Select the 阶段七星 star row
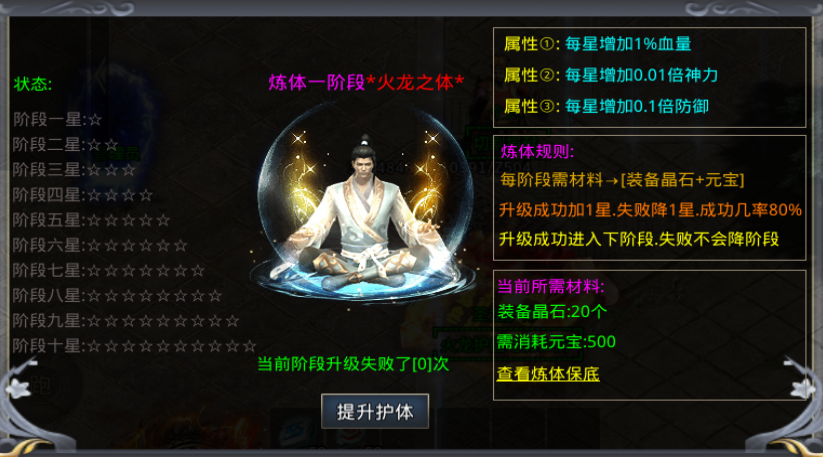Viewport: 823px width, 457px height. click(x=109, y=271)
